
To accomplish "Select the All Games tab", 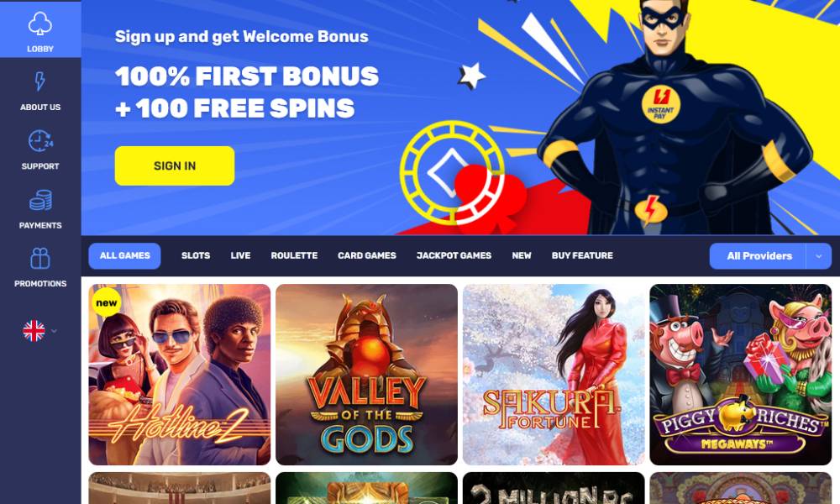I will tap(124, 255).
